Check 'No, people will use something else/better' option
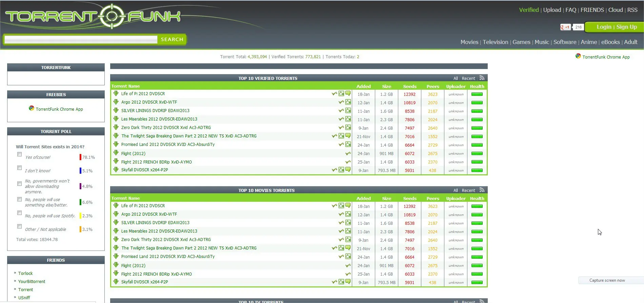Image resolution: width=644 pixels, height=303 pixels. (x=20, y=199)
